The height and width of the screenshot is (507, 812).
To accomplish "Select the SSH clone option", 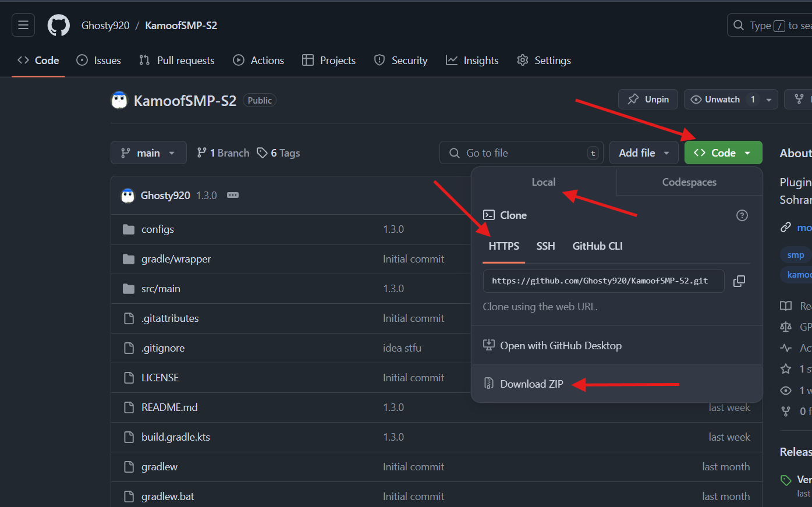I will coord(546,246).
